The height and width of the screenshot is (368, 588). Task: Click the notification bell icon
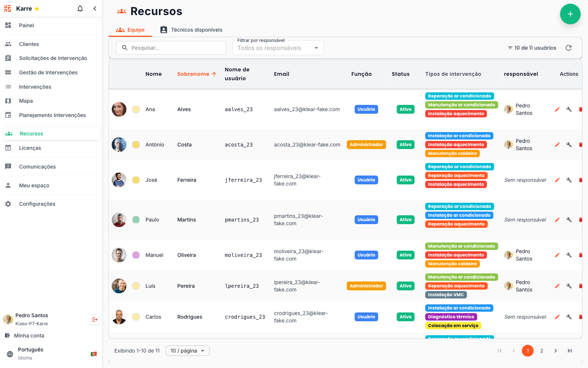pyautogui.click(x=80, y=8)
